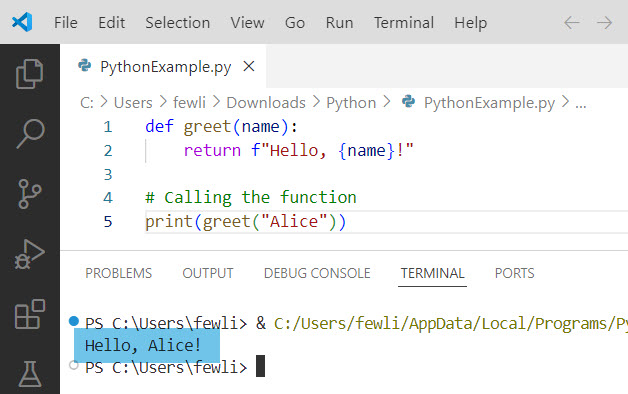
Task: Switch to the PORTS panel tab
Action: pyautogui.click(x=515, y=273)
